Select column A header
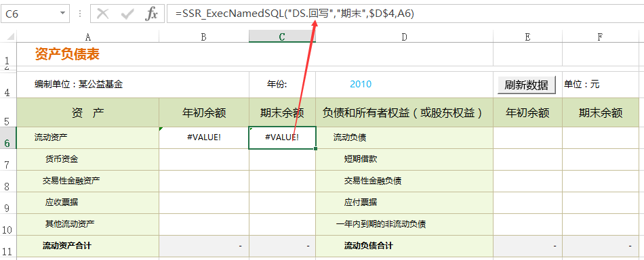This screenshot has width=644, height=260. pyautogui.click(x=87, y=37)
